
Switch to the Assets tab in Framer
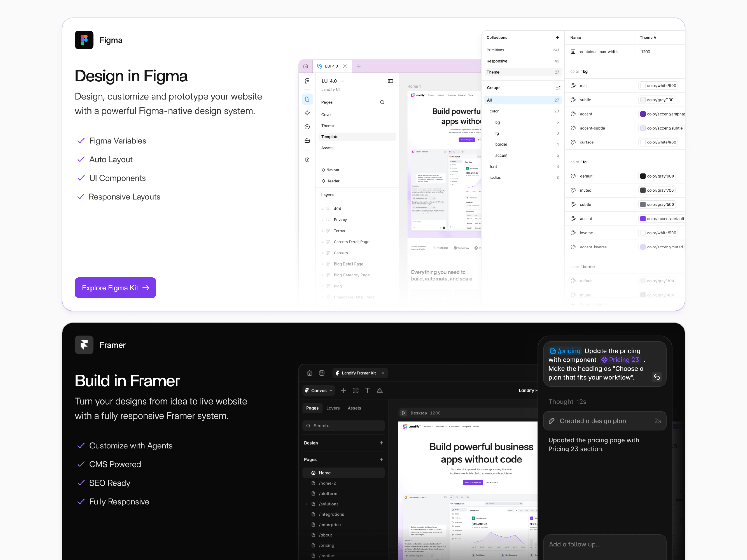[354, 408]
